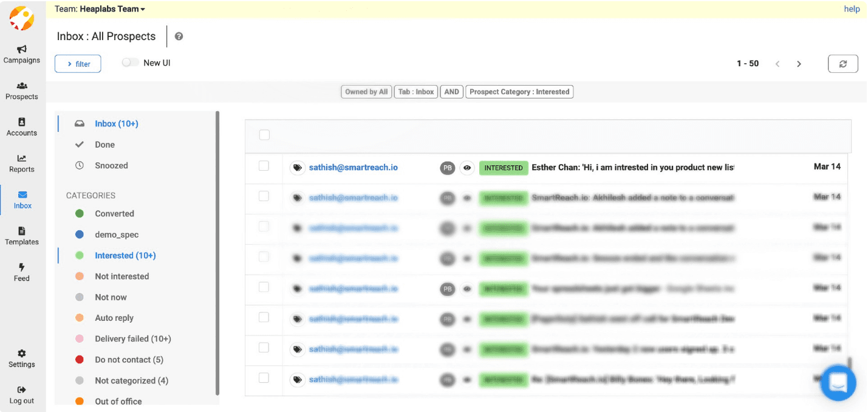868x412 pixels.
Task: Select the checkbox on Esther Chan's email row
Action: pos(264,165)
